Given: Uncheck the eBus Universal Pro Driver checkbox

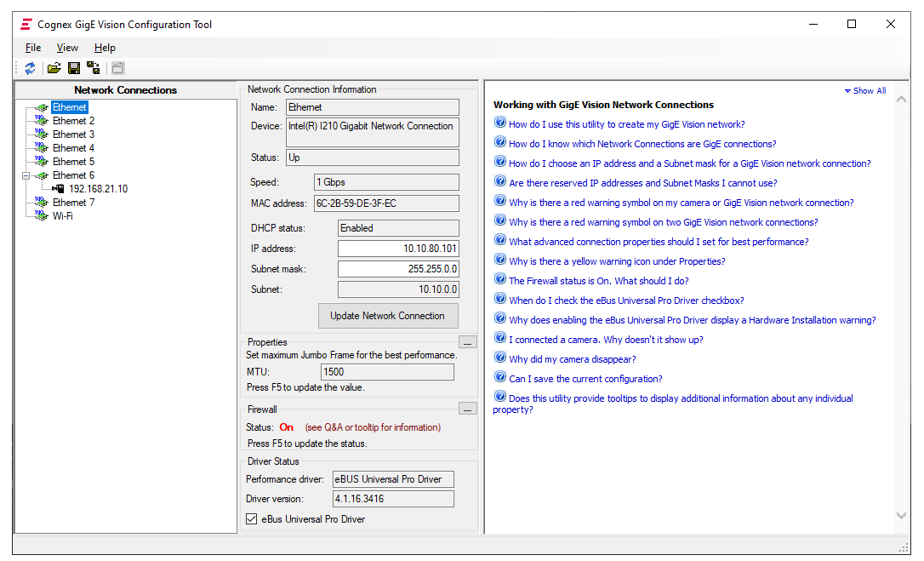Looking at the screenshot, I should click(x=251, y=519).
